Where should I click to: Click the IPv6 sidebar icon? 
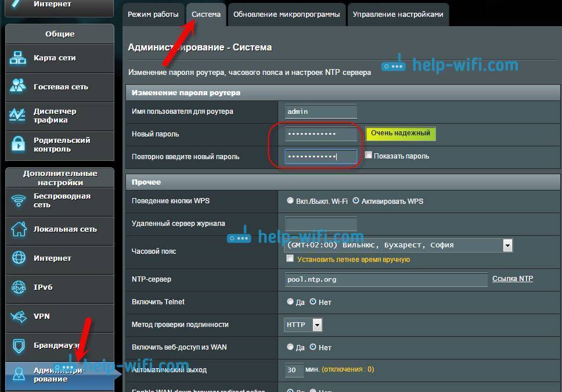pyautogui.click(x=19, y=287)
